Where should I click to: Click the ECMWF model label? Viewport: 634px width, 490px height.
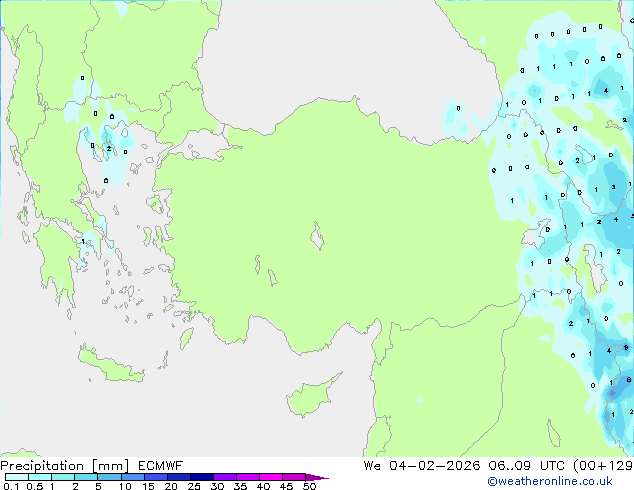point(161,466)
